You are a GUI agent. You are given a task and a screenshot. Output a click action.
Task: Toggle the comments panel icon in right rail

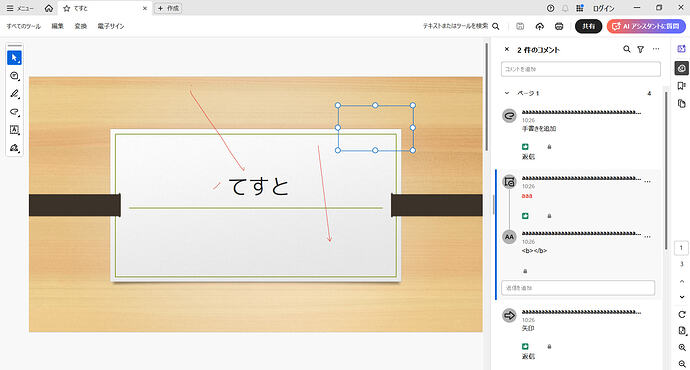coord(682,68)
